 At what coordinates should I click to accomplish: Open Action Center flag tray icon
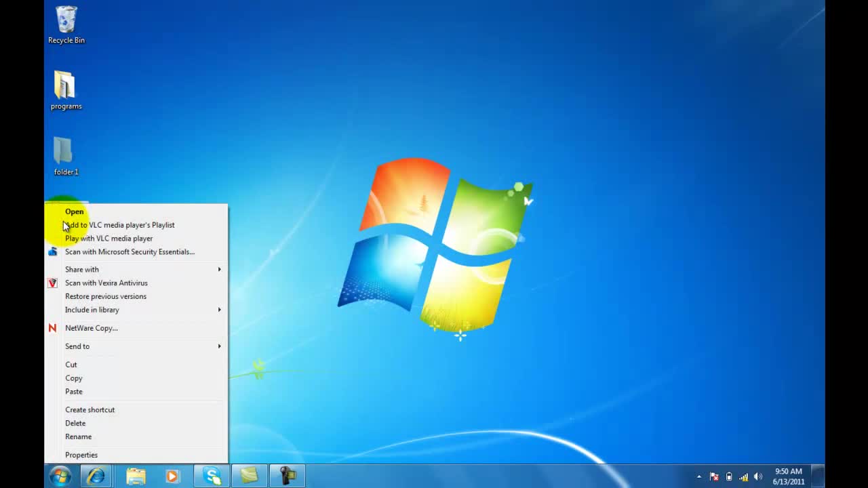click(714, 476)
